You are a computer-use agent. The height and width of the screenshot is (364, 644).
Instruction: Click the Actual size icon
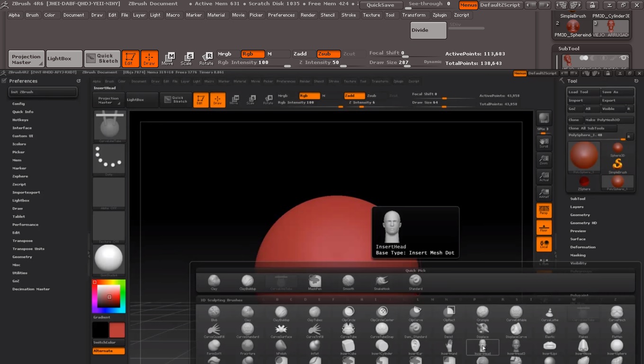coord(544,176)
